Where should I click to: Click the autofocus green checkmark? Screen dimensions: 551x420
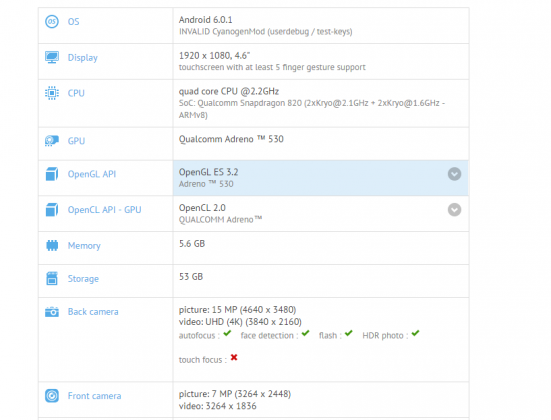pyautogui.click(x=227, y=333)
